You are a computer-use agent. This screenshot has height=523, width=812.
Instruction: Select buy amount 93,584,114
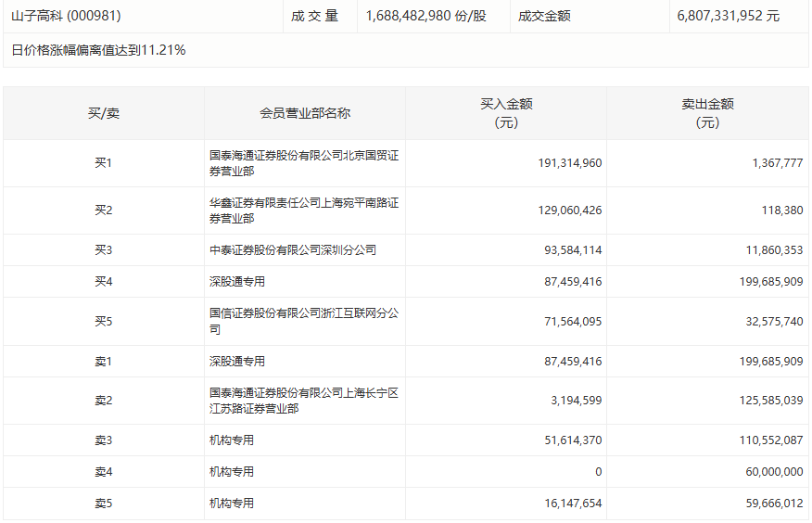[573, 250]
